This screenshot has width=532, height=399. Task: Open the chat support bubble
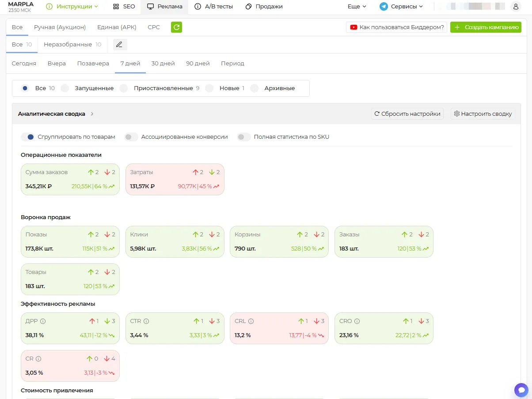tap(521, 390)
